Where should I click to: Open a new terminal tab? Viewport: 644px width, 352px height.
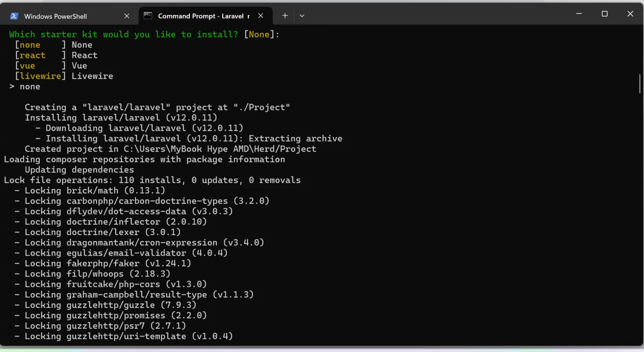285,16
